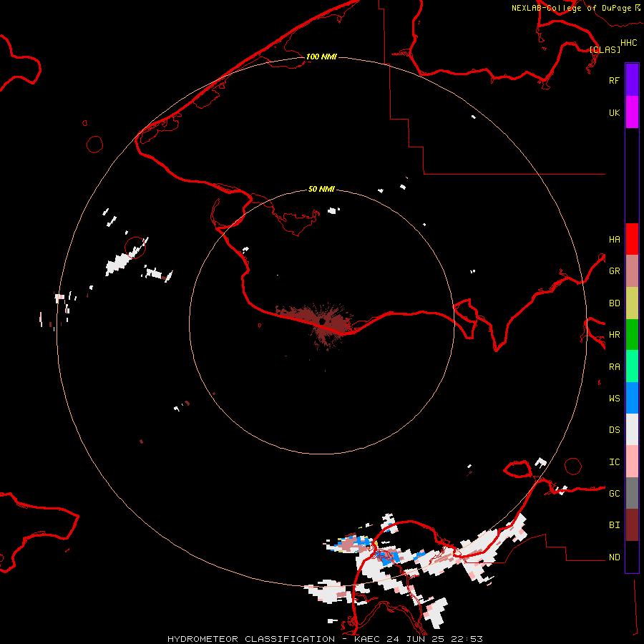The width and height of the screenshot is (644, 644).
Task: Click the HYDROMETEOR CLASSIFICATION title text
Action: point(251,639)
